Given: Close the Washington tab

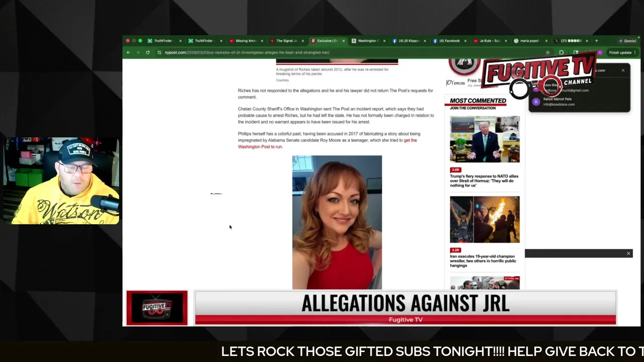Looking at the screenshot, I should [x=384, y=41].
